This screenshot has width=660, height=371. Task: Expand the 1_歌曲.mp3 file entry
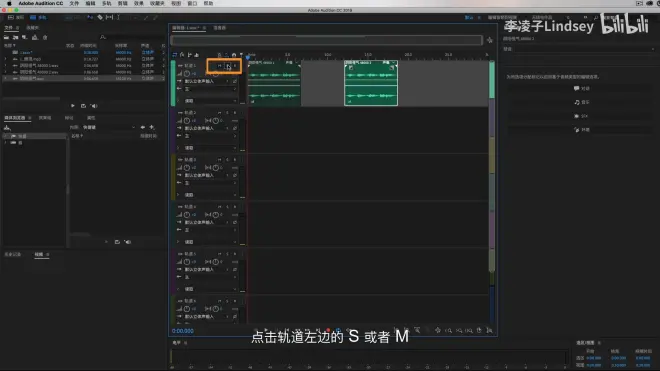pos(5,59)
